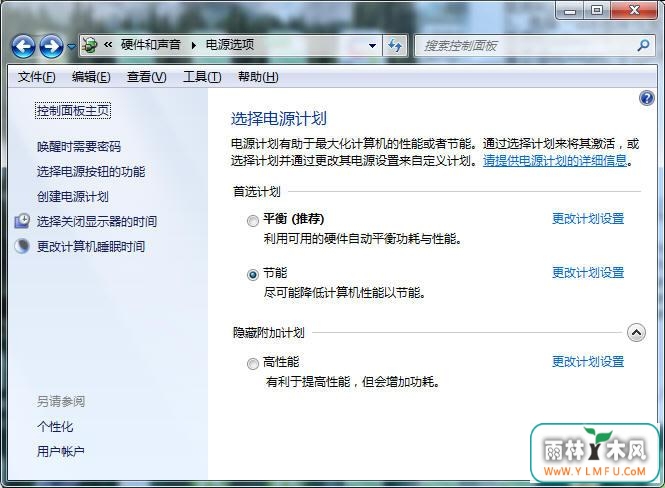Open 选择电源按钮的功能 link
This screenshot has height=488, width=665.
point(91,172)
